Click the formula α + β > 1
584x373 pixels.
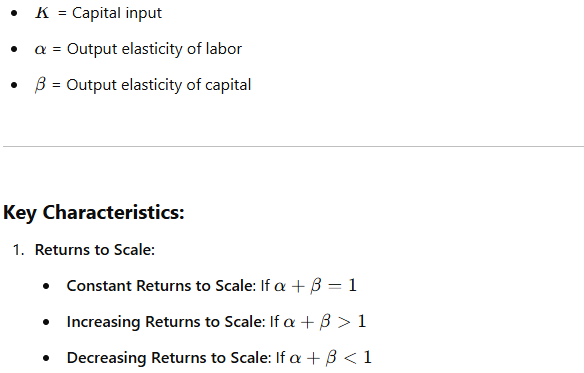(x=325, y=322)
